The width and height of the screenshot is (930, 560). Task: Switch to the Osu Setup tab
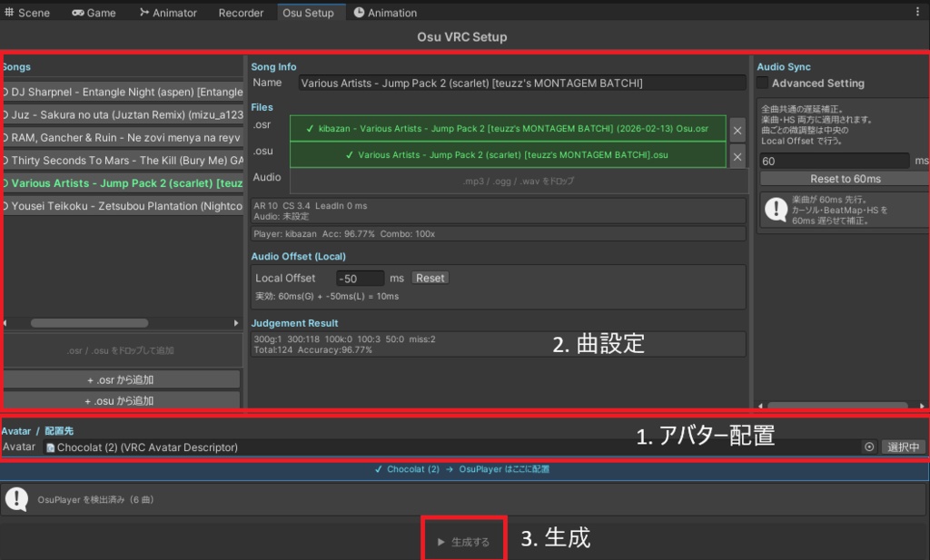pyautogui.click(x=310, y=12)
